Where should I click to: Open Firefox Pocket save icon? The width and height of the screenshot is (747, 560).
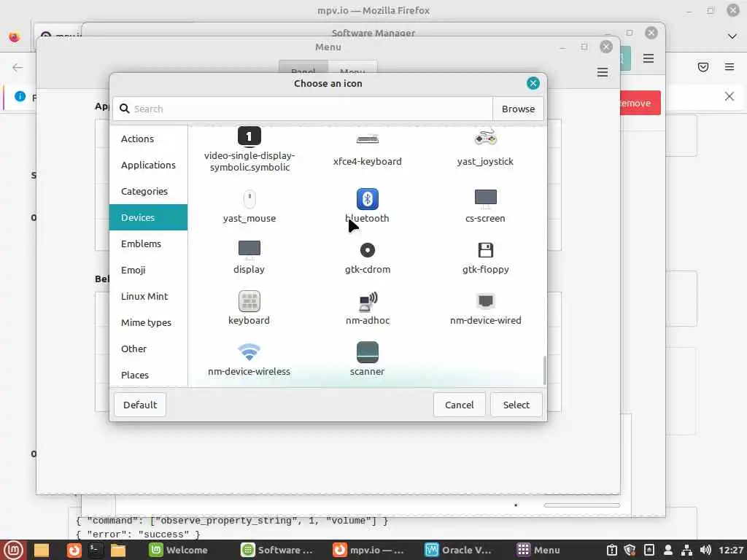pyautogui.click(x=703, y=66)
